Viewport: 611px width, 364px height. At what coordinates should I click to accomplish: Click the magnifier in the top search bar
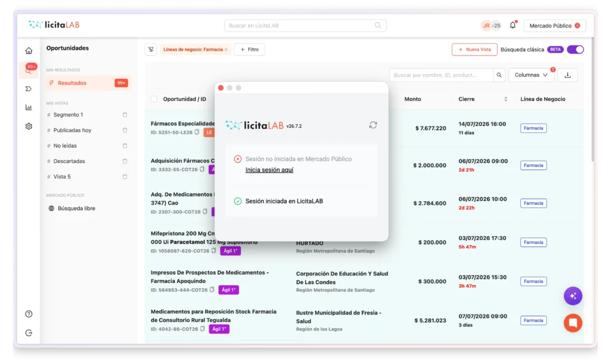pos(378,25)
